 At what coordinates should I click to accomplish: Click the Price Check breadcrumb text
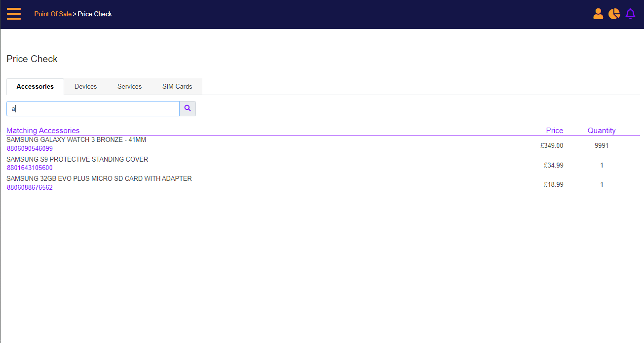click(95, 14)
